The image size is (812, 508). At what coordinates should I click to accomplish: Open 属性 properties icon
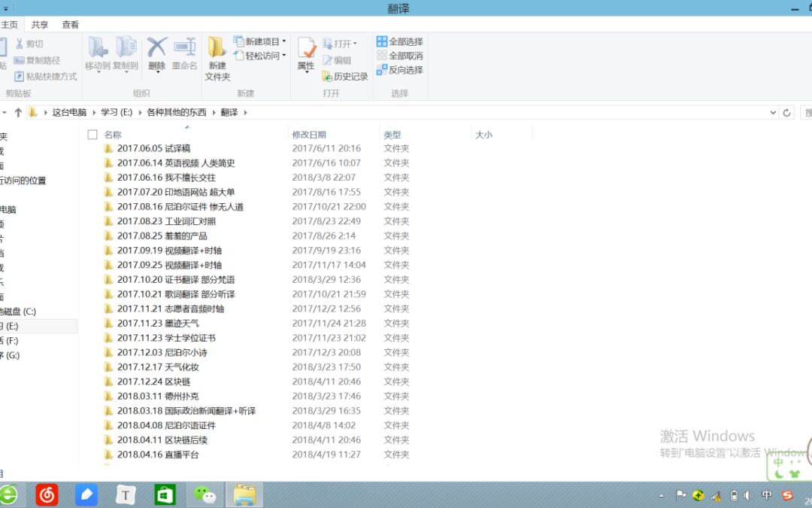coord(307,47)
